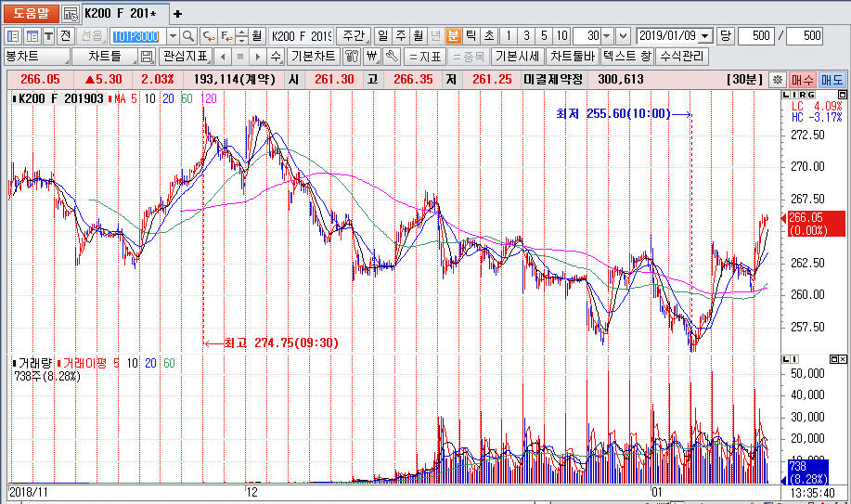The image size is (851, 504).
Task: Click the magnifier search icon beside symbol code
Action: coord(188,35)
